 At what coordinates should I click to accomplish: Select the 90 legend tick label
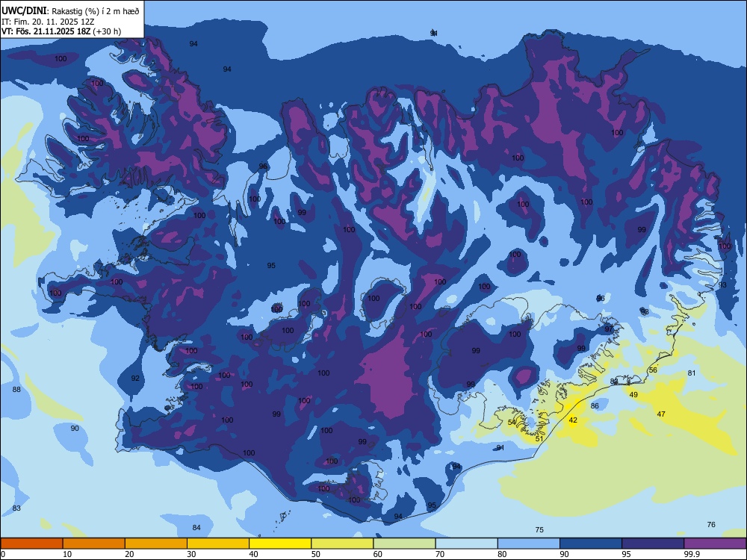(564, 554)
